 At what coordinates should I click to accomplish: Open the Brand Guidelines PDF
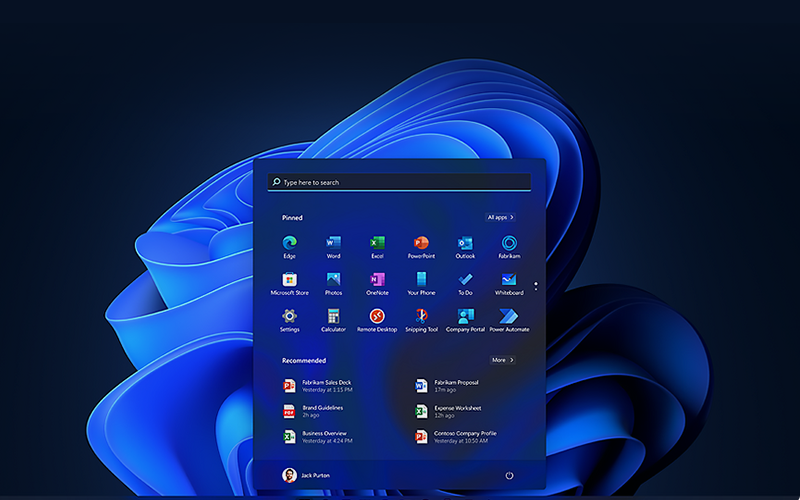click(x=313, y=411)
